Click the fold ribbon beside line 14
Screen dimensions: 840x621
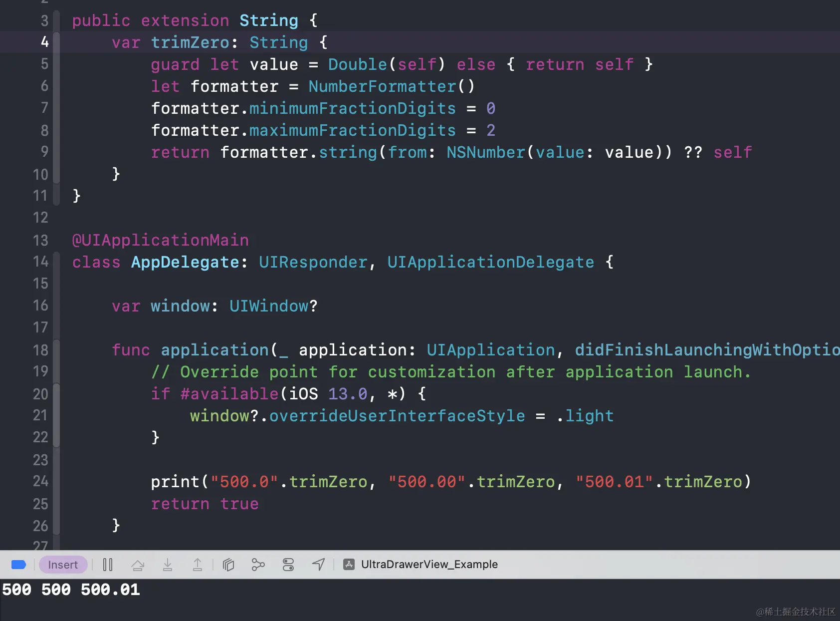(56, 262)
